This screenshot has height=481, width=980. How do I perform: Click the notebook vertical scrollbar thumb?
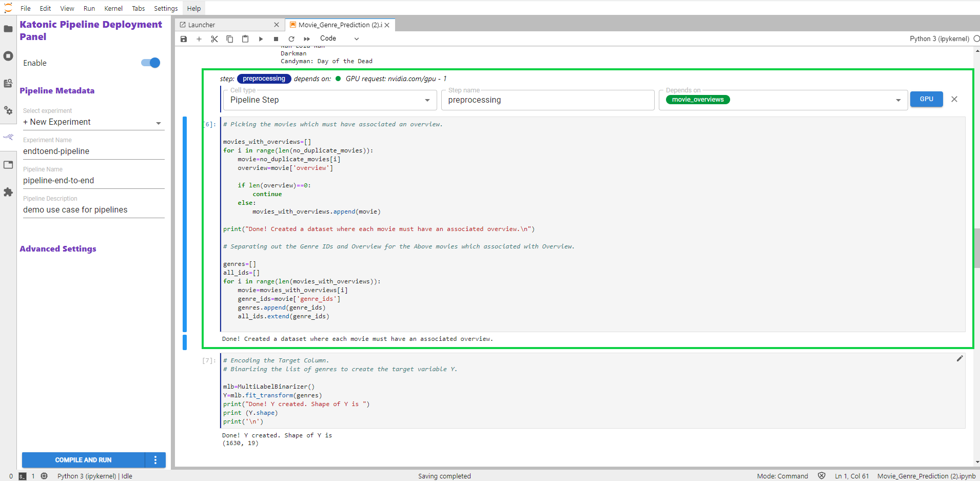tap(977, 248)
